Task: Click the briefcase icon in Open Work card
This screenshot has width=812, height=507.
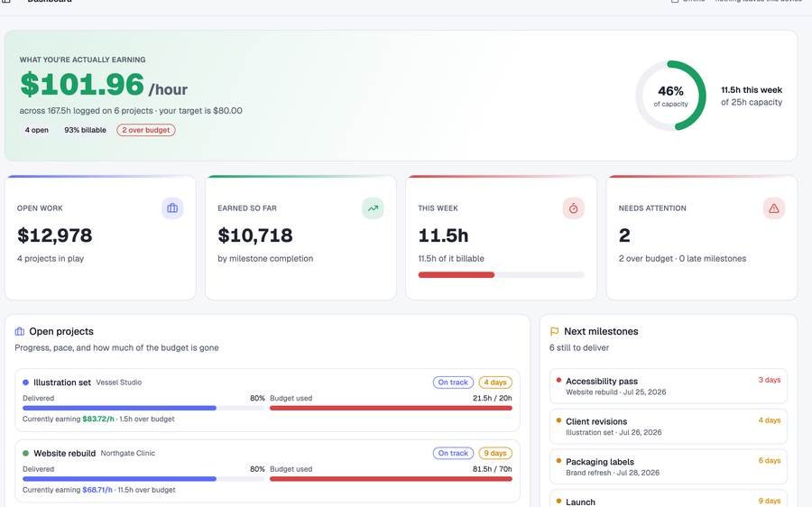Action: click(172, 208)
